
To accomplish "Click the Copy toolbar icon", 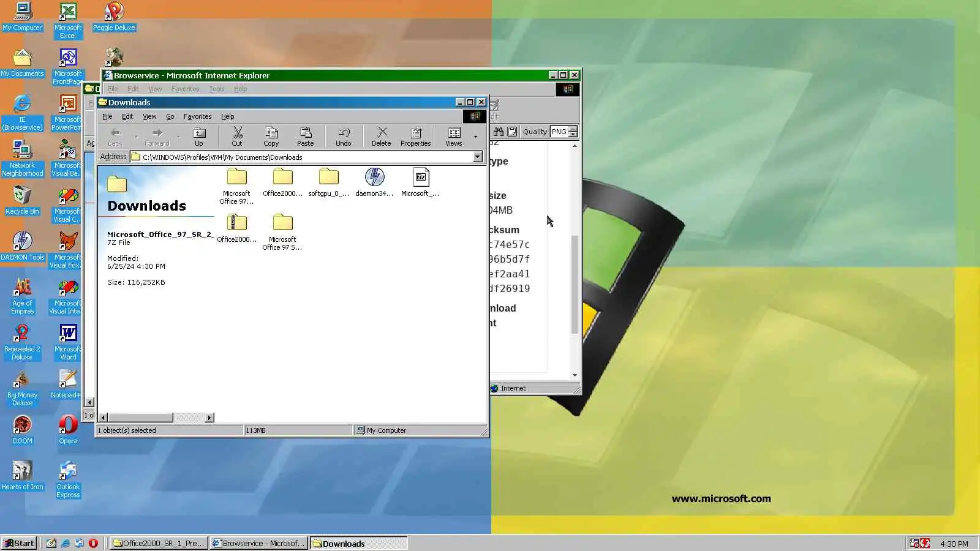I will [x=271, y=137].
